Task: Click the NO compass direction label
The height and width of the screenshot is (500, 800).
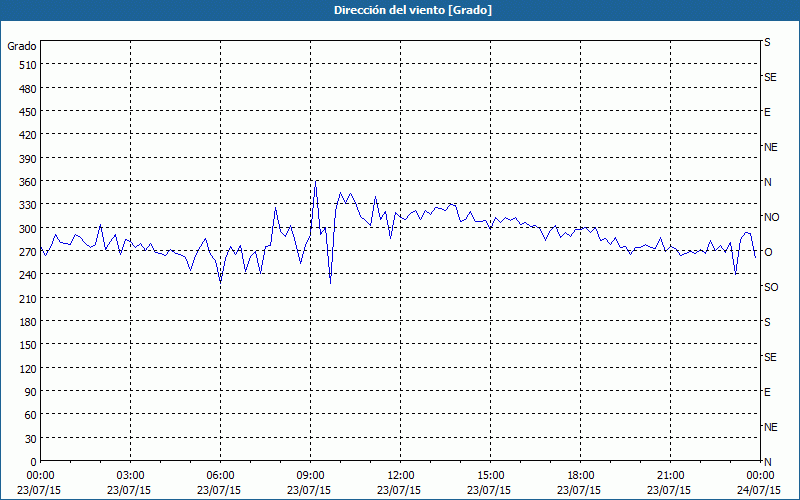Action: pyautogui.click(x=771, y=217)
